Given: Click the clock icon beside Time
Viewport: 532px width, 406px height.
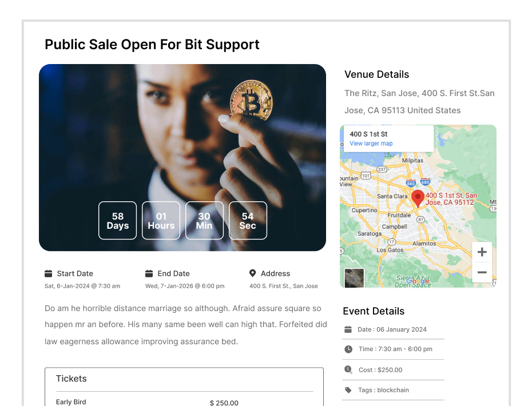Looking at the screenshot, I should click(x=348, y=349).
